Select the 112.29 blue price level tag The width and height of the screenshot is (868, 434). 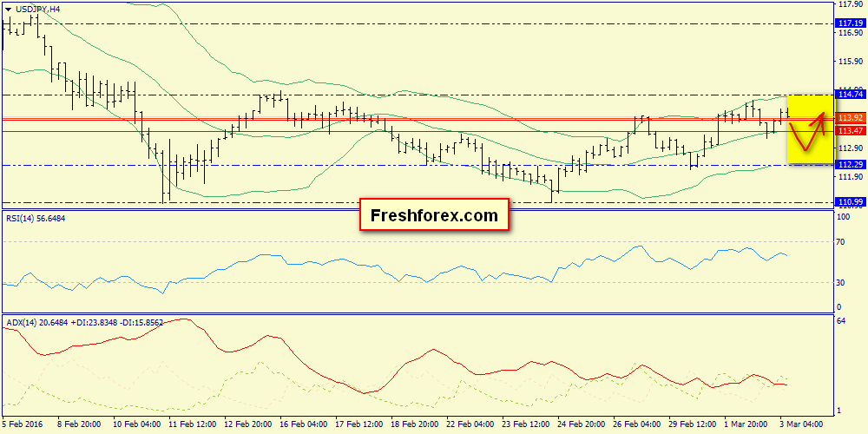(850, 165)
